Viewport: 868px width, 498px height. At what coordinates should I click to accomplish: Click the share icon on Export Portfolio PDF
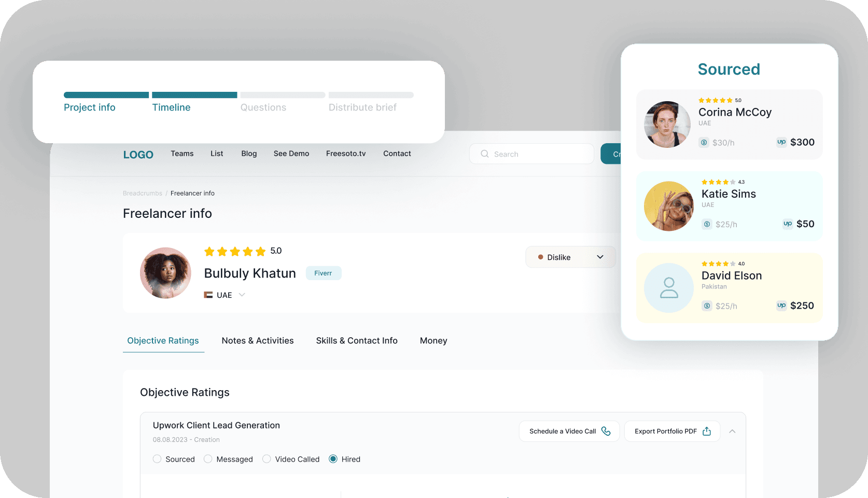(x=707, y=431)
